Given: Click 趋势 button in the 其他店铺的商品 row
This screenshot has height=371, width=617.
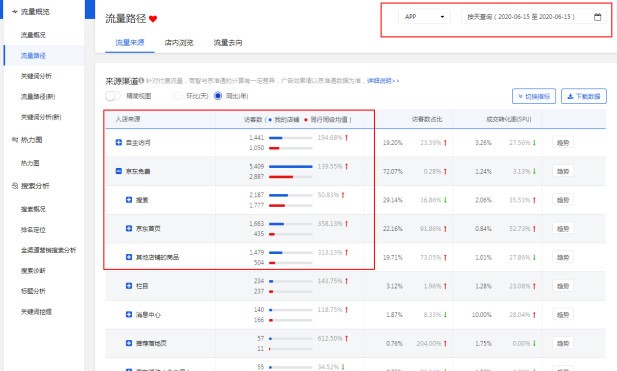Looking at the screenshot, I should point(563,257).
